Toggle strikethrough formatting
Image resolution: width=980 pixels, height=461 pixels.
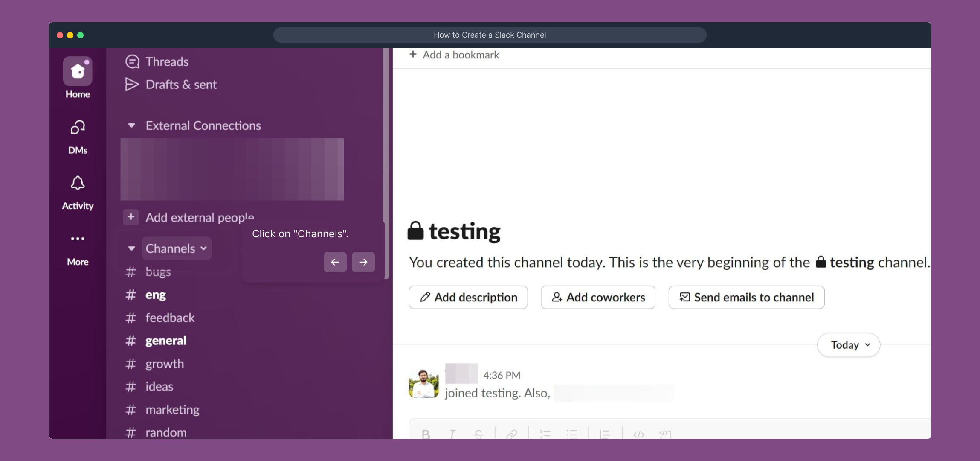pos(478,433)
